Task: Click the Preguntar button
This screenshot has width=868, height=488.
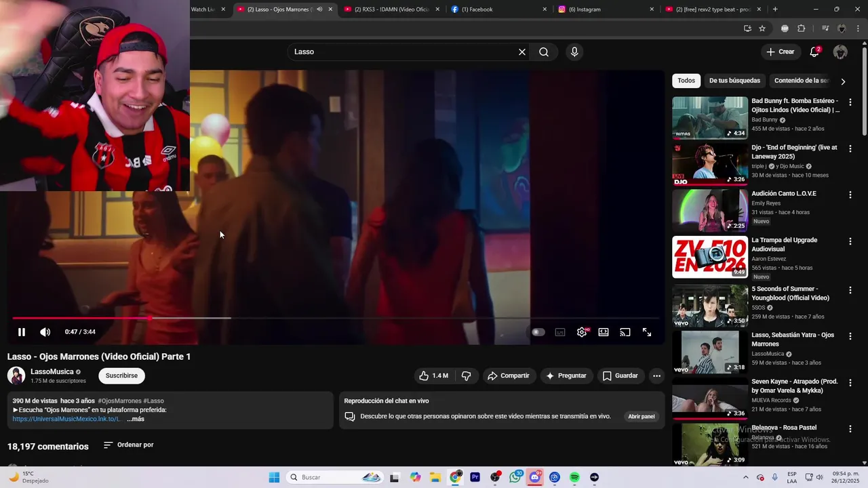Action: pos(566,375)
